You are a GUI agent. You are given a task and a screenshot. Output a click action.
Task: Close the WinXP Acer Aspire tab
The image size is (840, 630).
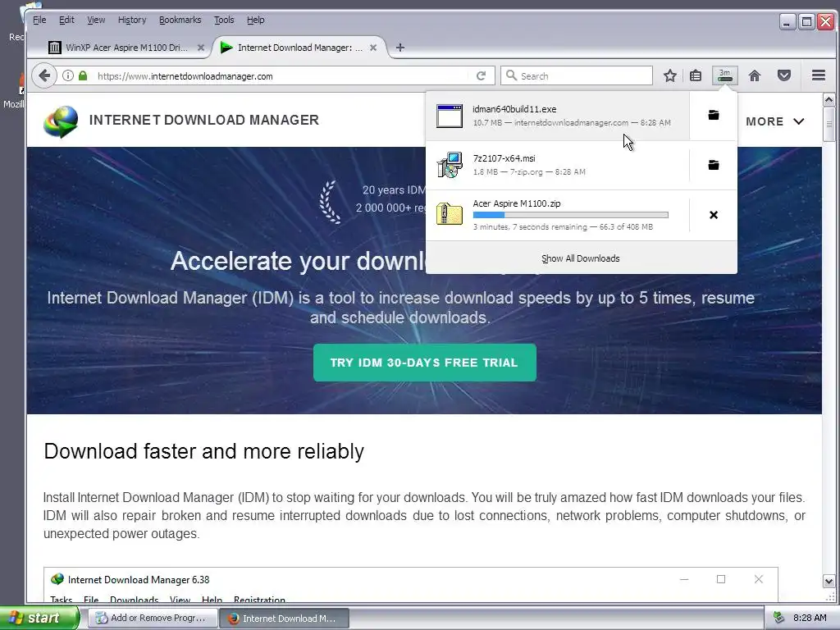(x=201, y=47)
